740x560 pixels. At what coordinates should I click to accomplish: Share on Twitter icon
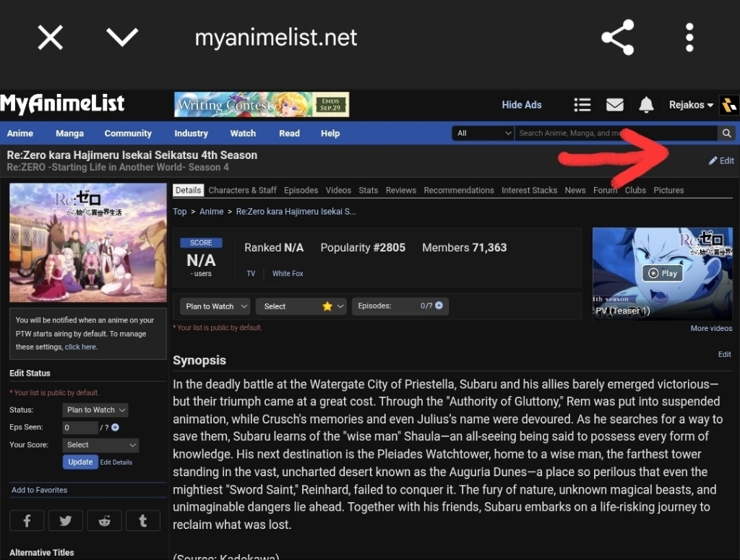point(66,520)
